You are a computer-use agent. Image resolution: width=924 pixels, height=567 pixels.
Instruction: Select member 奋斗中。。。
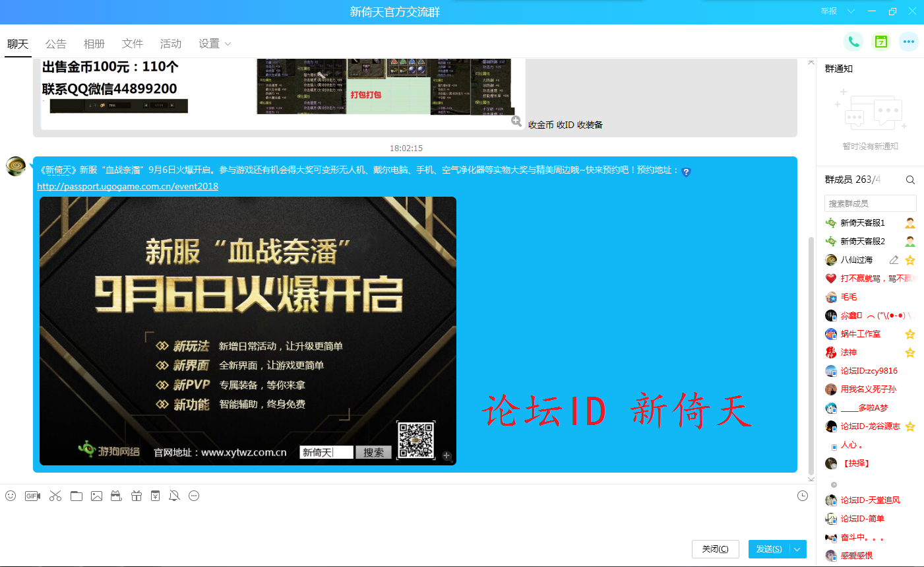[x=870, y=537]
